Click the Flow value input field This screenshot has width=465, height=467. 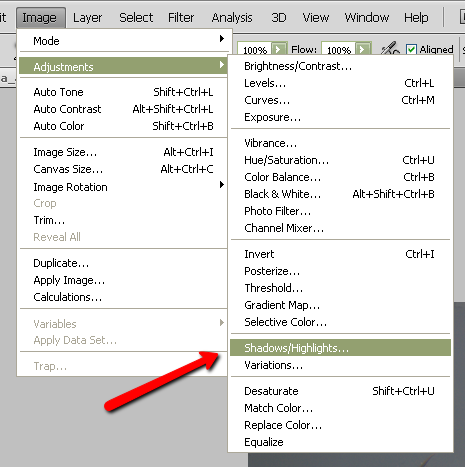click(x=339, y=49)
